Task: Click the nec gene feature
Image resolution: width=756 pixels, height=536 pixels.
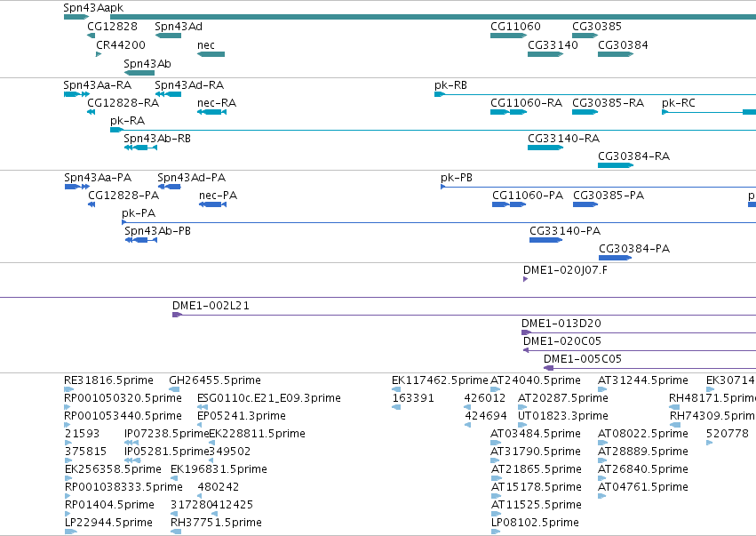Action: point(211,54)
